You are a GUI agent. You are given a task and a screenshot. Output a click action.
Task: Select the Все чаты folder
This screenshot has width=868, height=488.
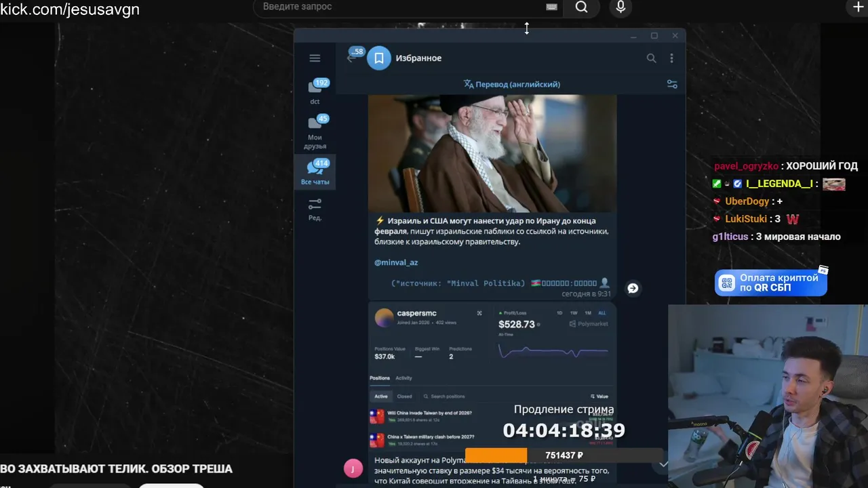point(315,172)
